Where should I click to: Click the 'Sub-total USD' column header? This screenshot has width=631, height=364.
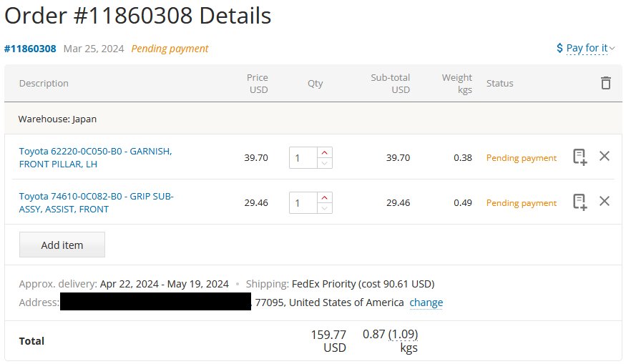point(391,83)
